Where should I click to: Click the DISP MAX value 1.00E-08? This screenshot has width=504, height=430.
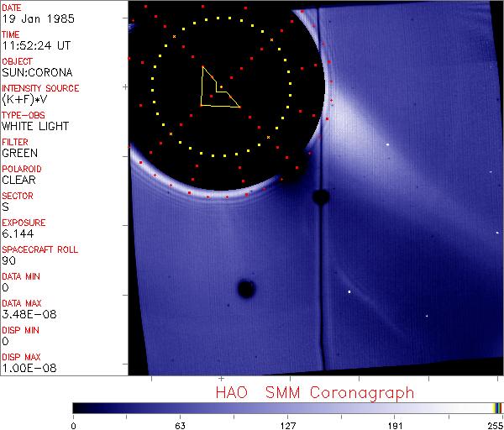pyautogui.click(x=25, y=368)
